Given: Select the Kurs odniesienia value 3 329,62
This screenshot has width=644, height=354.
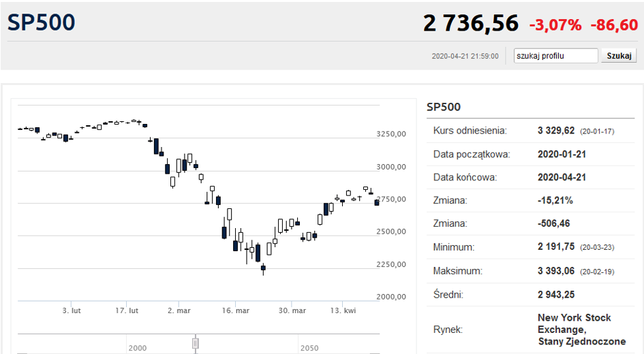Looking at the screenshot, I should coord(556,131).
